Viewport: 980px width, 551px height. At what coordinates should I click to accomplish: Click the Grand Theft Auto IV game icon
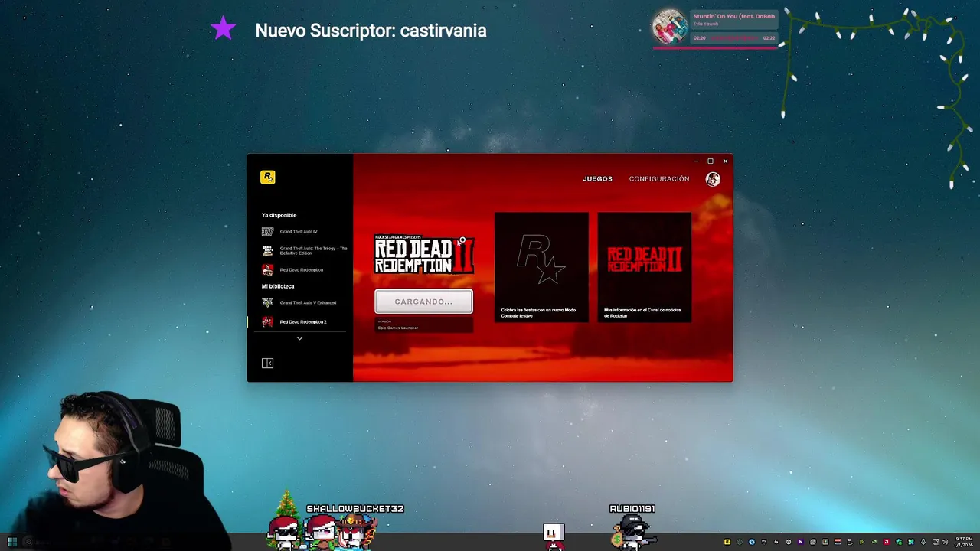coord(267,231)
